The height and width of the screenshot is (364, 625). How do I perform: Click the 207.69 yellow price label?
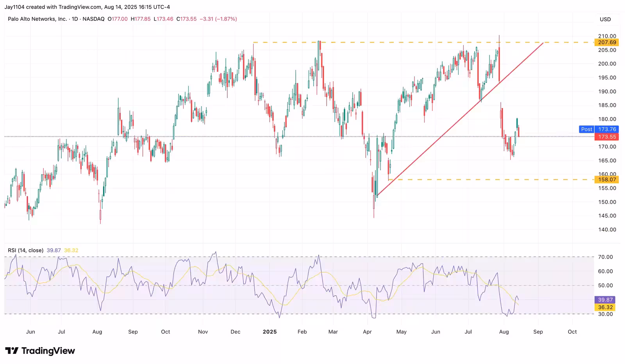(607, 42)
